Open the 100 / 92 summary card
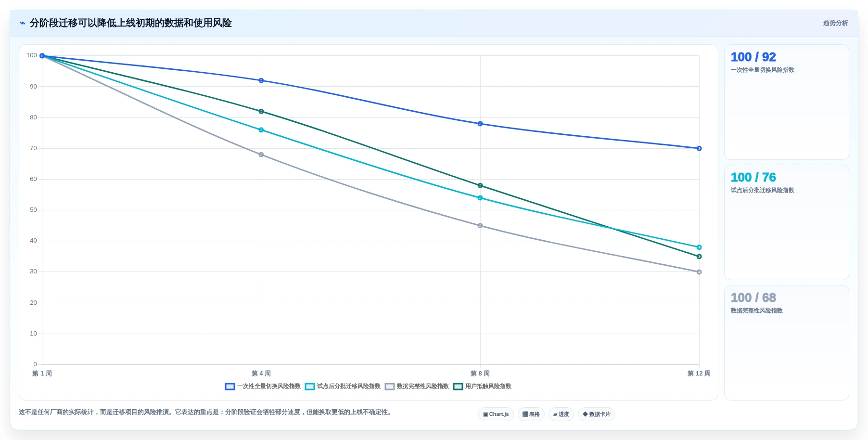This screenshot has width=868, height=440. pyautogui.click(x=786, y=102)
